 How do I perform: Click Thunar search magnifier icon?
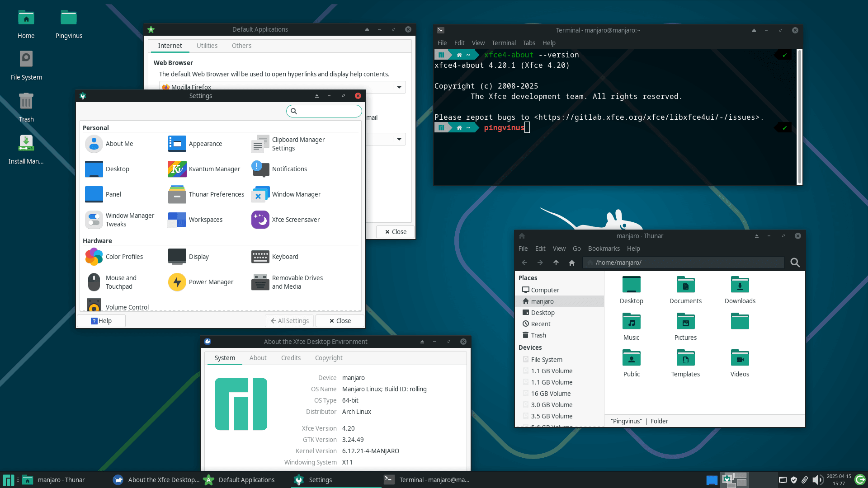[795, 263]
